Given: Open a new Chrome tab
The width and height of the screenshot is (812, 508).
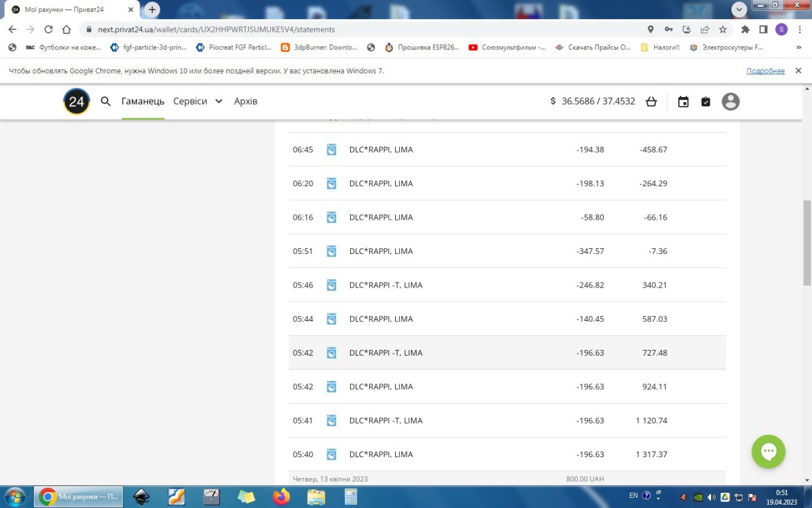Looking at the screenshot, I should pyautogui.click(x=152, y=10).
